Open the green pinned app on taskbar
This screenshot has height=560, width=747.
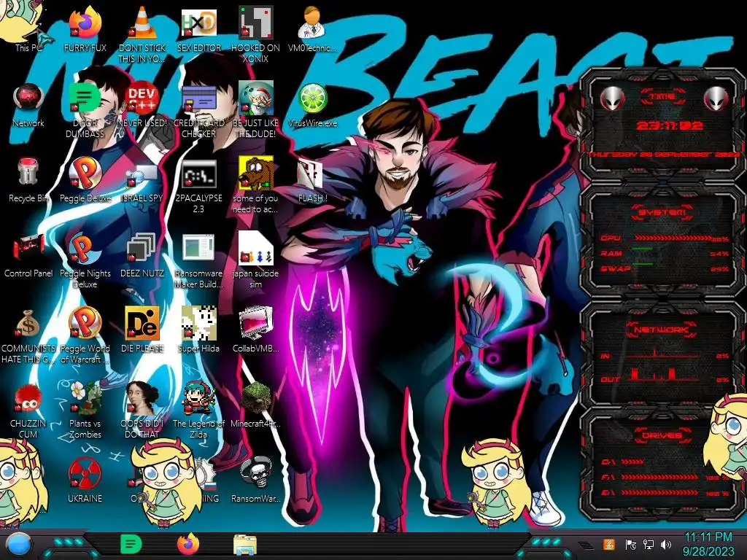[131, 544]
